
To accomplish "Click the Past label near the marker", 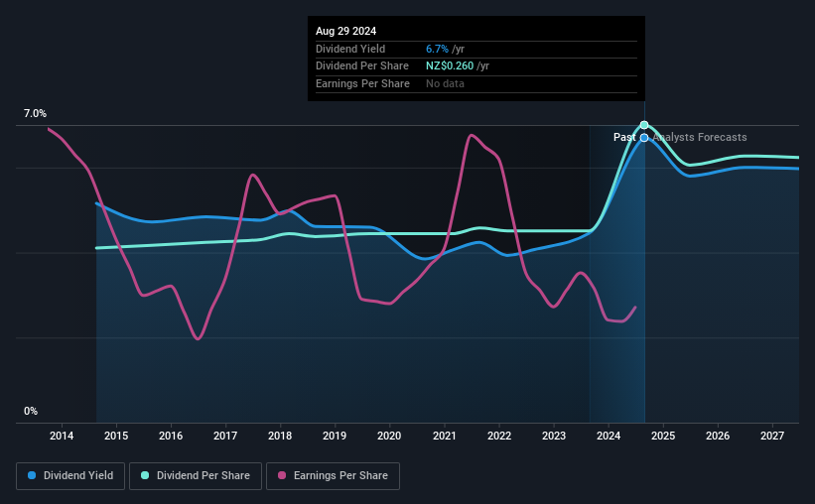I will coord(624,137).
